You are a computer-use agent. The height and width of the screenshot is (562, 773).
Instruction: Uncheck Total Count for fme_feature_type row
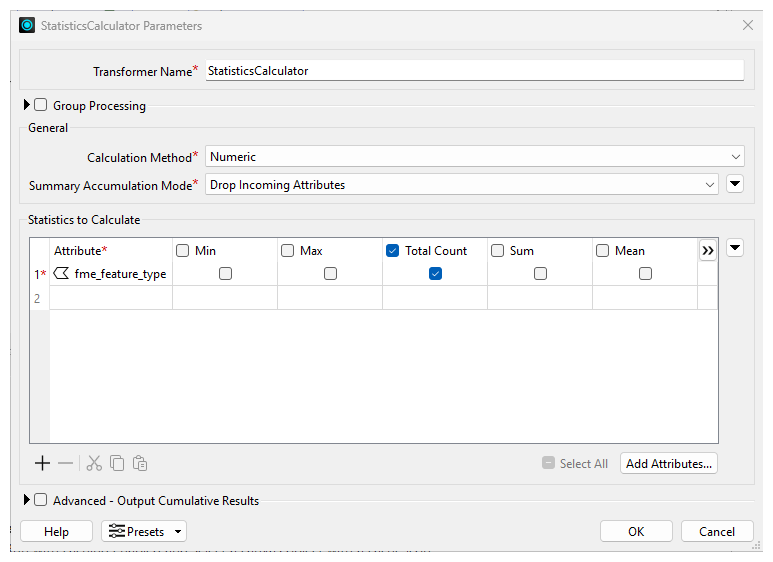coord(435,274)
